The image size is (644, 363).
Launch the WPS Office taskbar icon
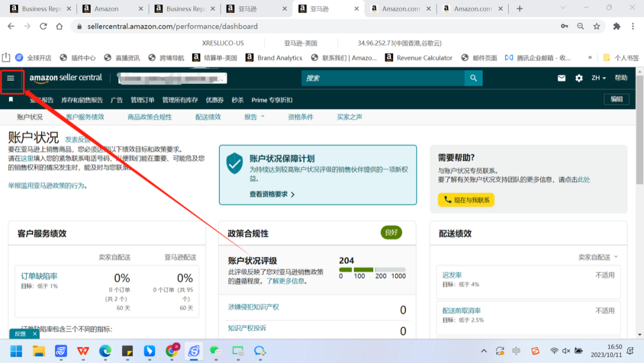83,351
